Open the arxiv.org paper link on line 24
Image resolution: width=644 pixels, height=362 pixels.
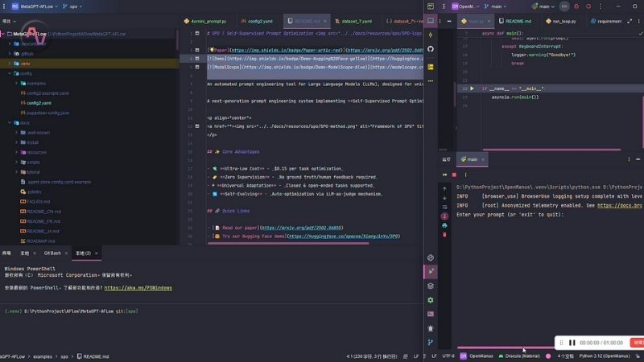(x=301, y=228)
